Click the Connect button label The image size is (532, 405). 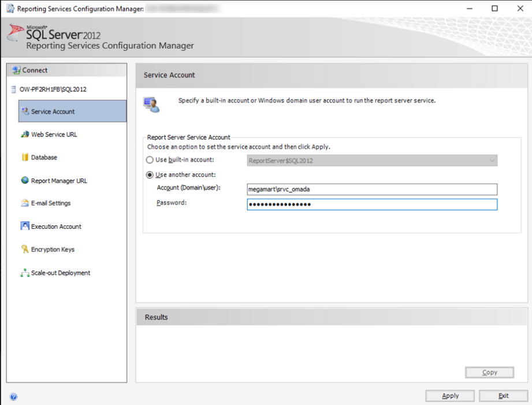35,70
